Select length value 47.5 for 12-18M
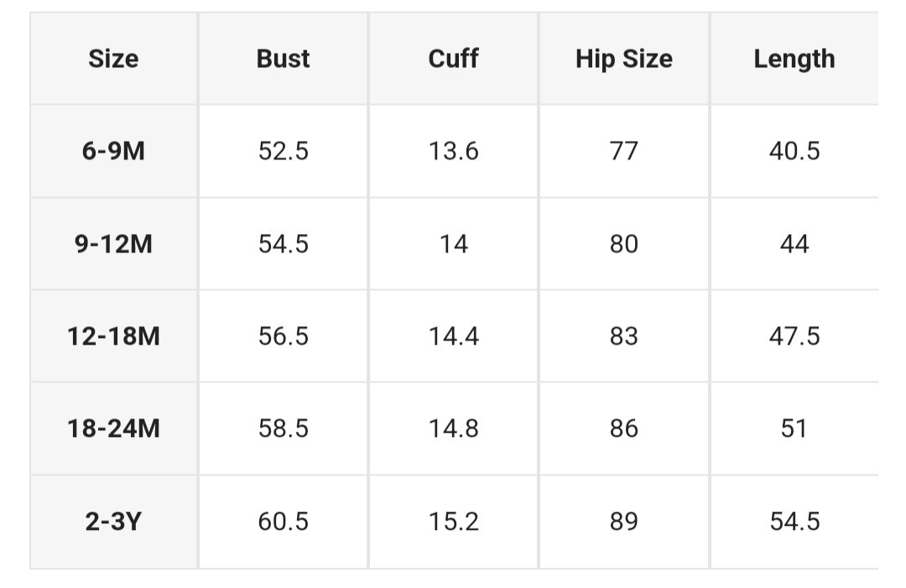Image resolution: width=906 pixels, height=588 pixels. point(794,336)
